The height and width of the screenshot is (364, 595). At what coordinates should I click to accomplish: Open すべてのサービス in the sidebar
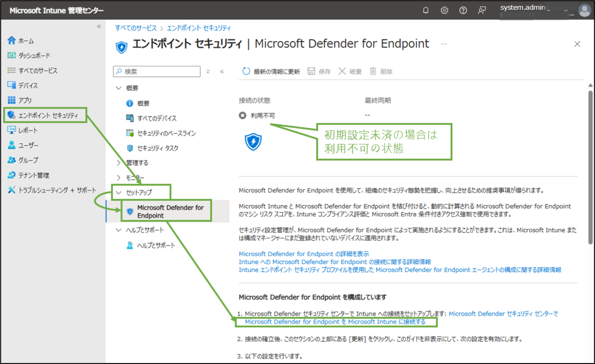(x=32, y=70)
